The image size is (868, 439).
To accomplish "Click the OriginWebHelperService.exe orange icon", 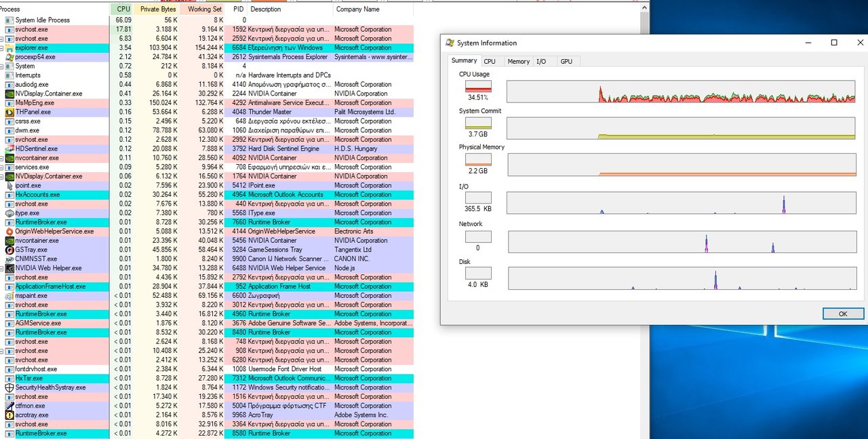I will click(x=9, y=231).
